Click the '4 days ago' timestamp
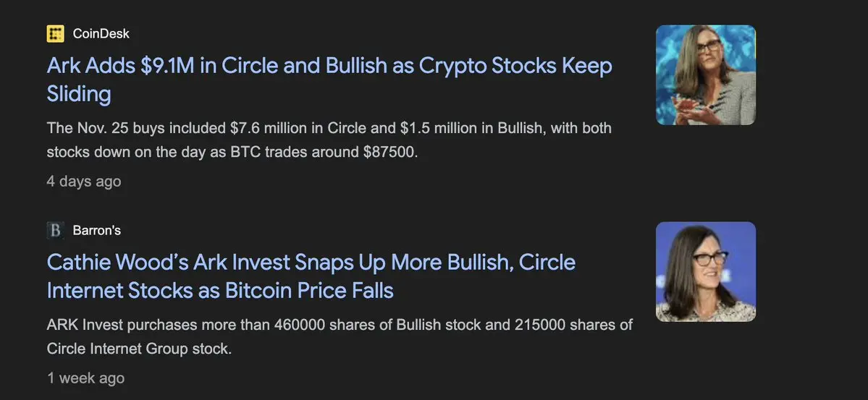This screenshot has height=400, width=868. (83, 182)
